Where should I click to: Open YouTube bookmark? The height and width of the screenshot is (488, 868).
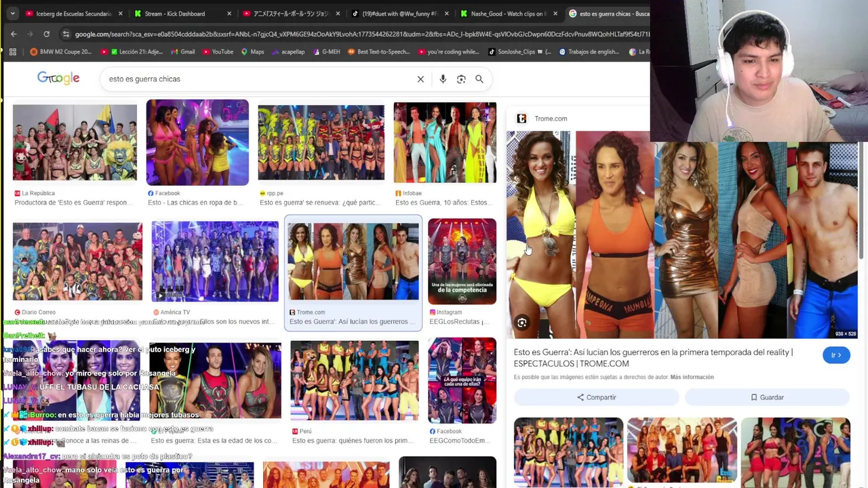[217, 52]
